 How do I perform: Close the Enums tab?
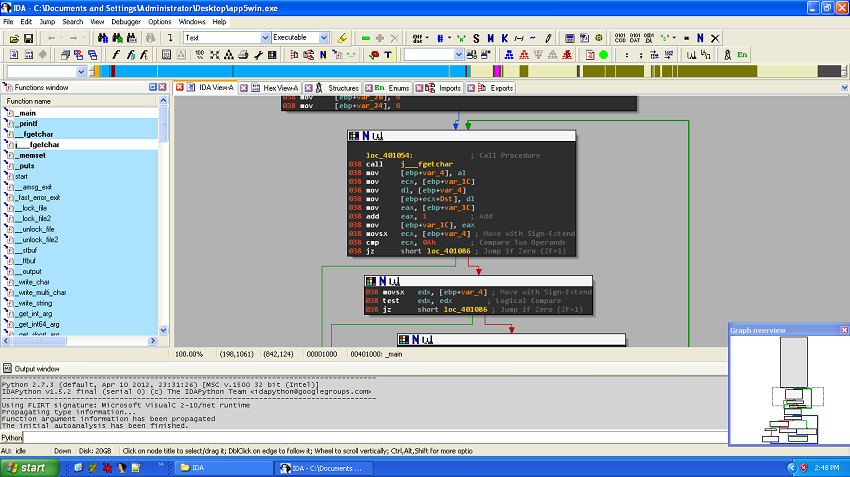point(369,88)
